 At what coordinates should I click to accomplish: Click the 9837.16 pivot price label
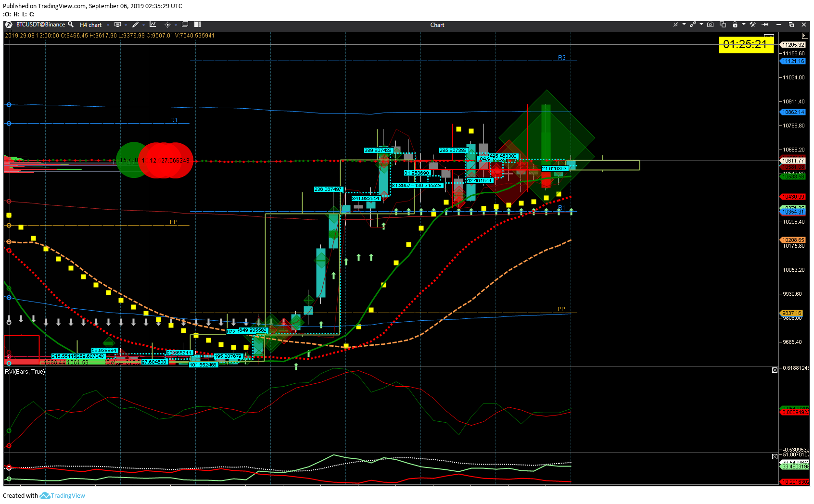pyautogui.click(x=791, y=313)
